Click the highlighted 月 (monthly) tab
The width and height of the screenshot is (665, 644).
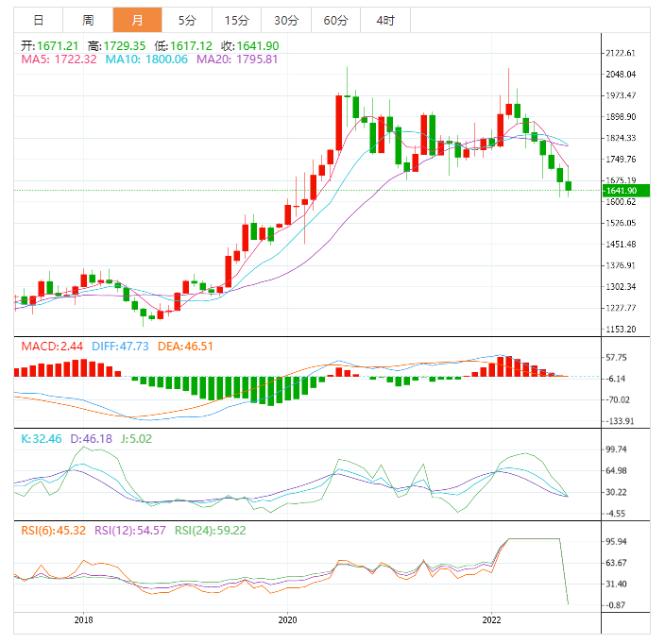[137, 20]
